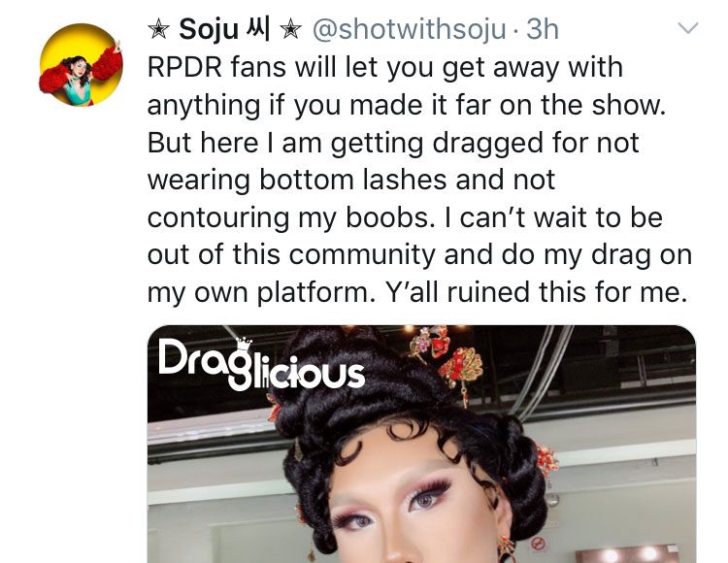Open the tweet options chevron menu

tap(687, 28)
